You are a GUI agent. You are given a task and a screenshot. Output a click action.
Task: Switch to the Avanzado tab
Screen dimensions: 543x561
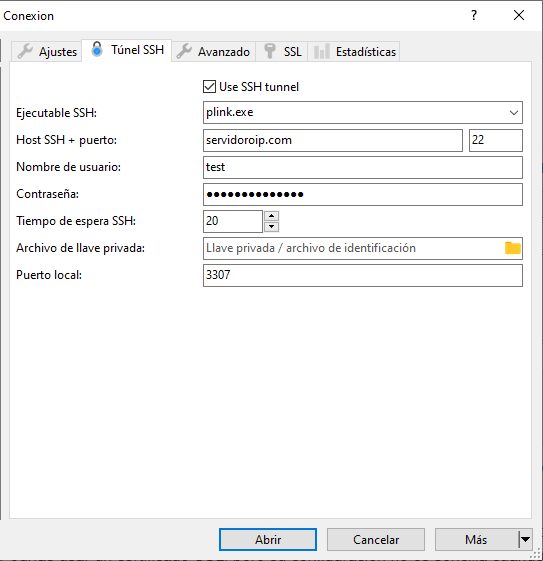click(x=214, y=52)
